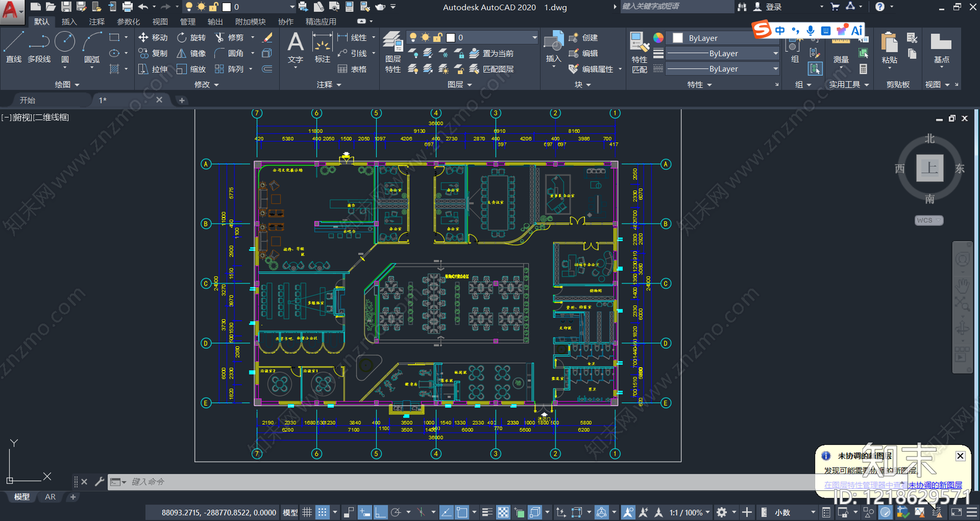
Task: Open the units 小数 dropdown
Action: pyautogui.click(x=795, y=512)
